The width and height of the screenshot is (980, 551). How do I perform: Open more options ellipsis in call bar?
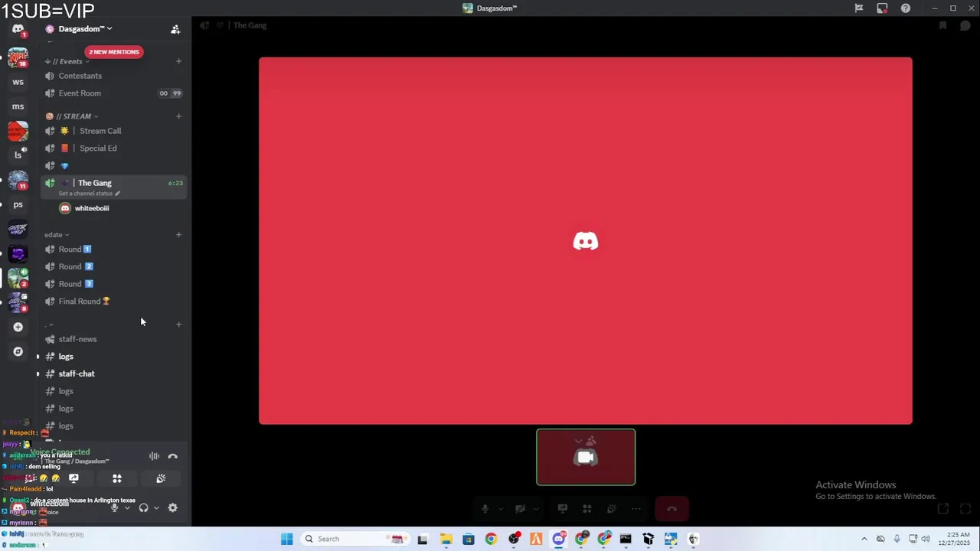636,509
